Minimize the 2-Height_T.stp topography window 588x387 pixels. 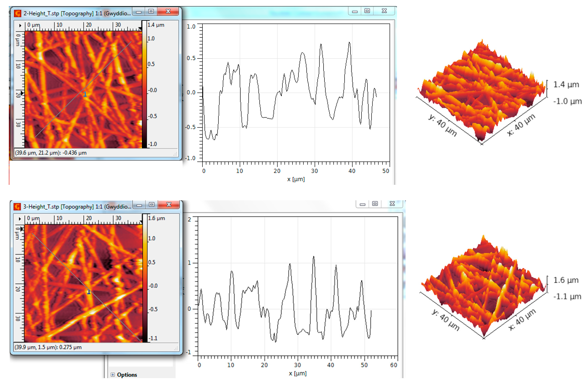[139, 12]
